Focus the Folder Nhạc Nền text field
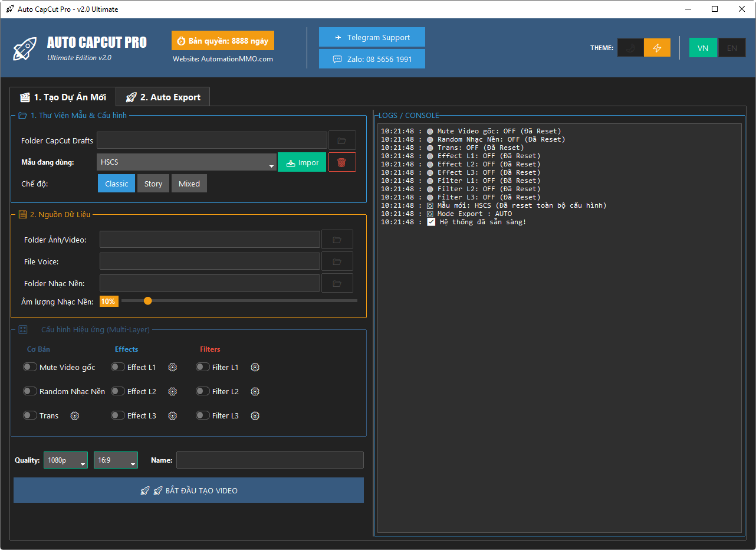756x550 pixels. [x=210, y=283]
